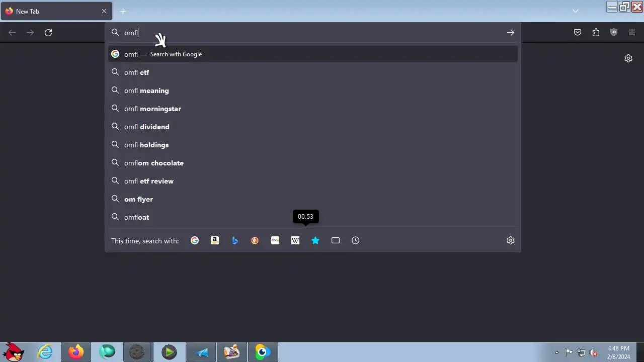Click the address bar input with 'omfl'

[312, 32]
